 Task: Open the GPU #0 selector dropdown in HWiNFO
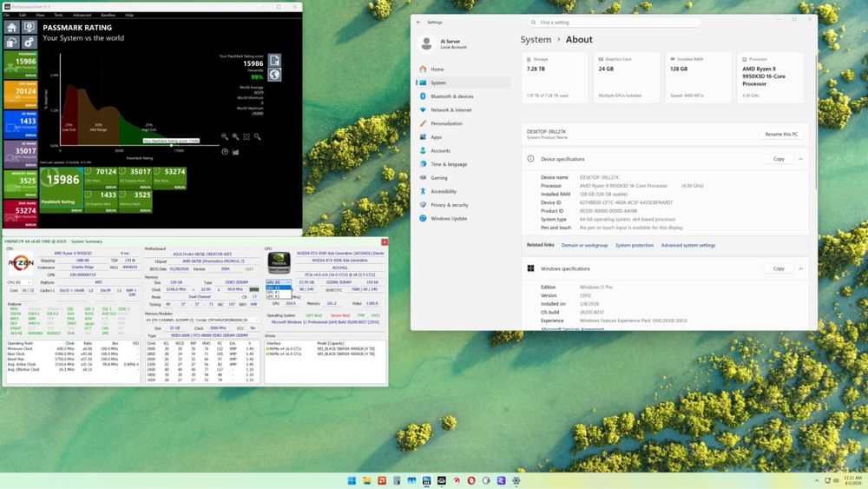pyautogui.click(x=278, y=282)
